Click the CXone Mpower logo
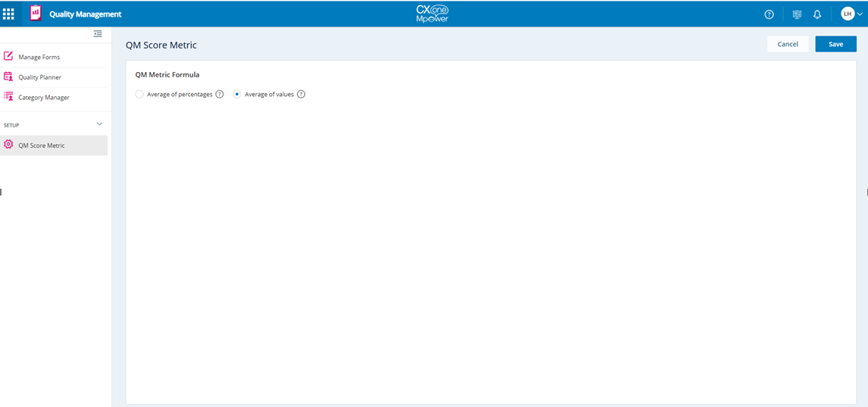868x407 pixels. (x=433, y=14)
